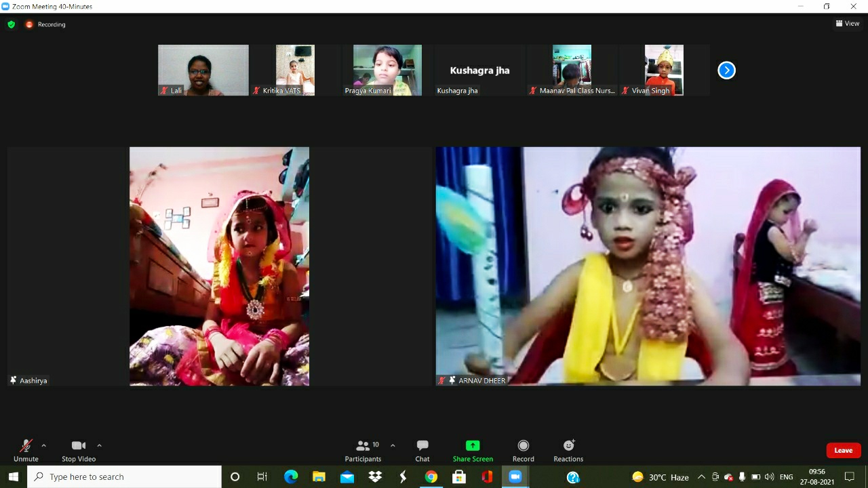Open the View layout menu

pos(848,23)
